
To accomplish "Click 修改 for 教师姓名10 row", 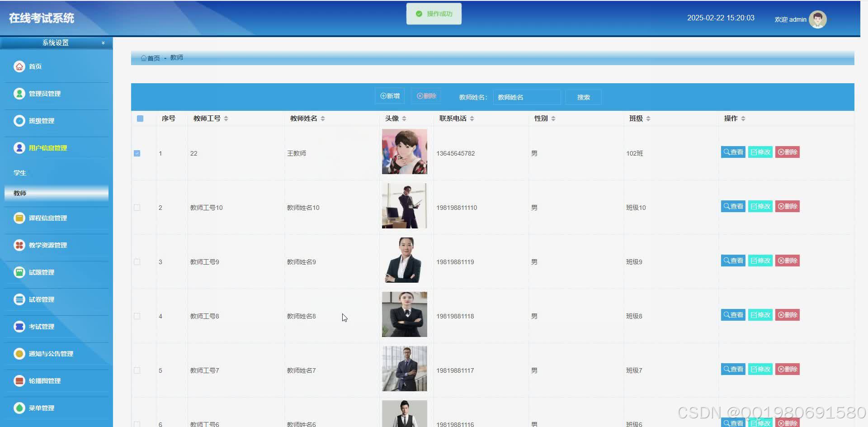I will (760, 206).
